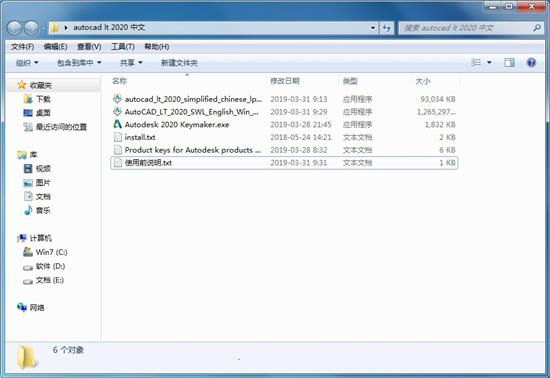Toggle the preview pane icon
550x378 pixels.
[509, 63]
